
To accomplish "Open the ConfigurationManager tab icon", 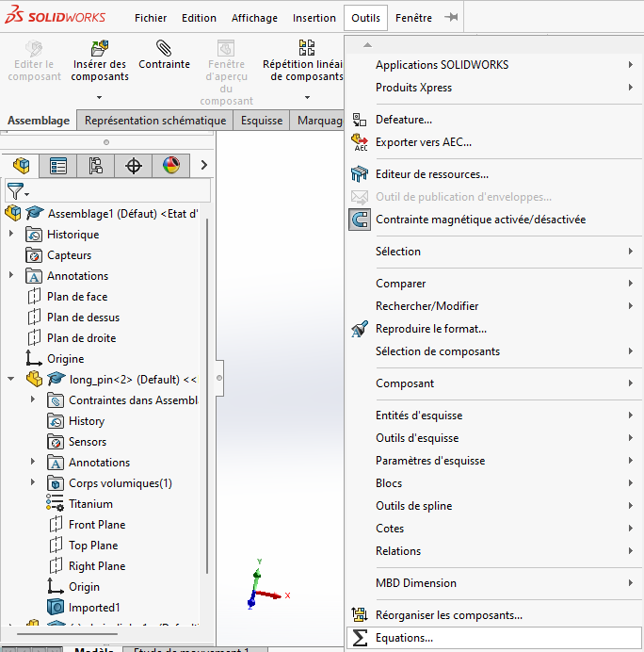I will point(96,166).
